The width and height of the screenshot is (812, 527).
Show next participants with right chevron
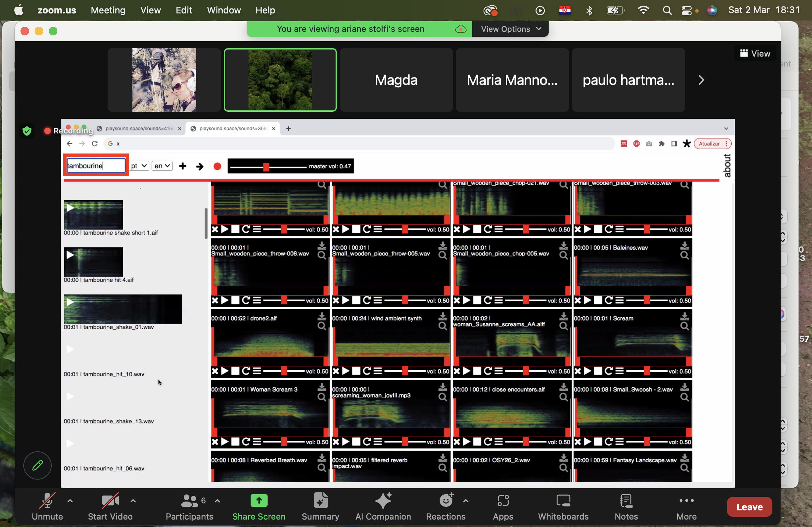701,80
